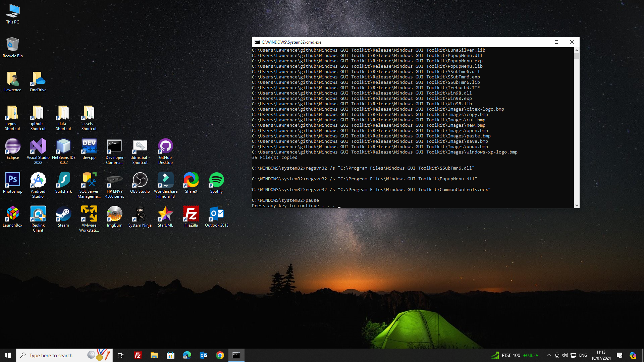Open the Steam desktop icon
This screenshot has width=644, height=362.
pyautogui.click(x=63, y=214)
